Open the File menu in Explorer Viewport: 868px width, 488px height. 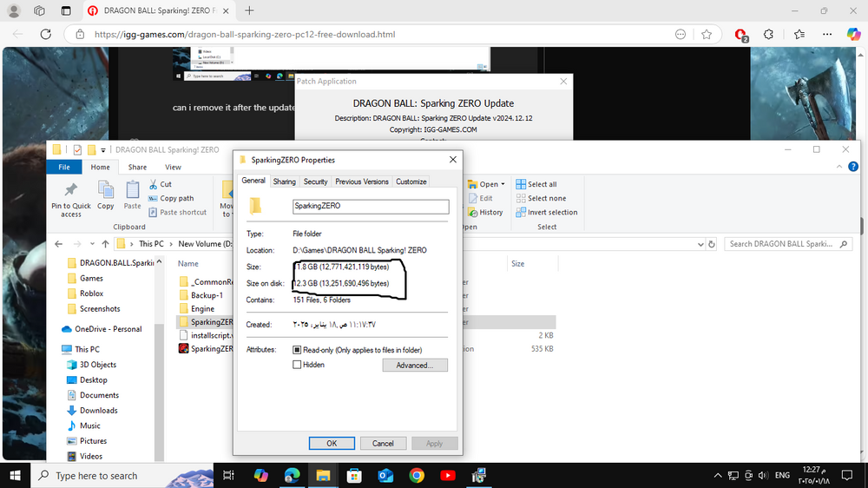[64, 167]
